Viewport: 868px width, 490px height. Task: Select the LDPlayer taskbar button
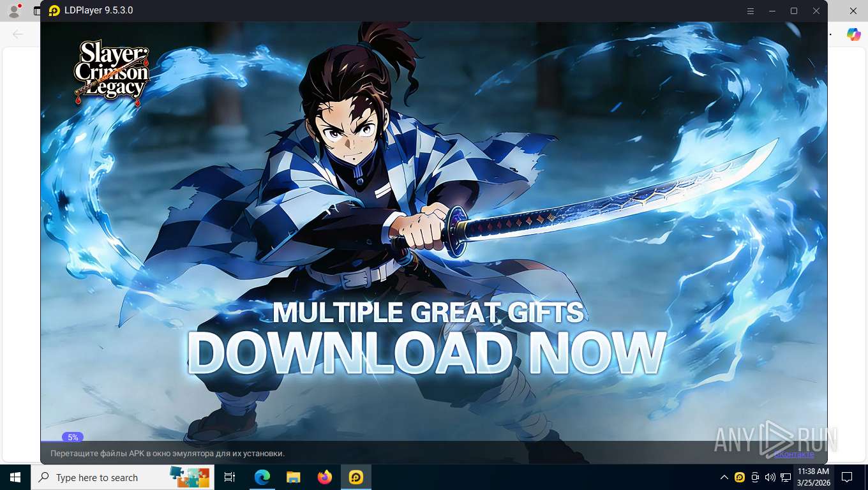[356, 477]
